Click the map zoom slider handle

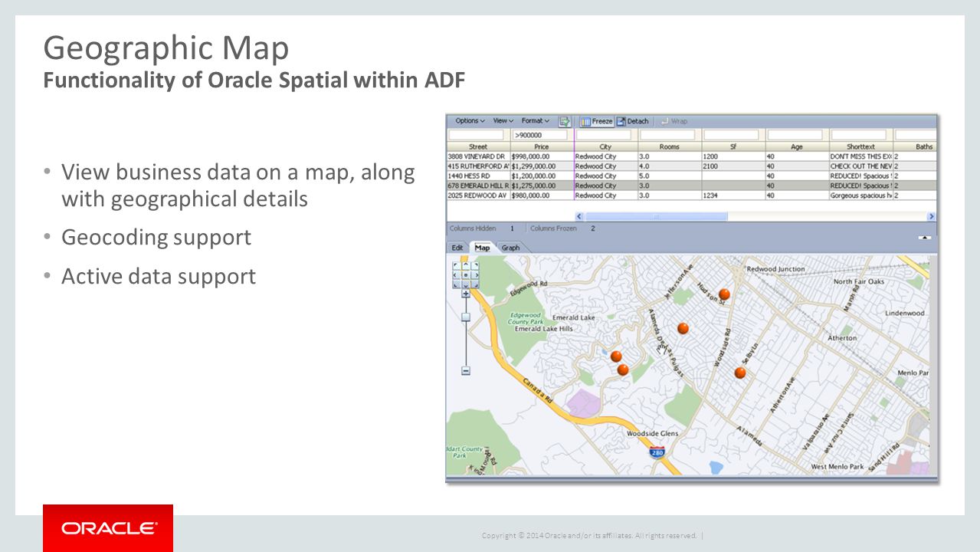(465, 317)
